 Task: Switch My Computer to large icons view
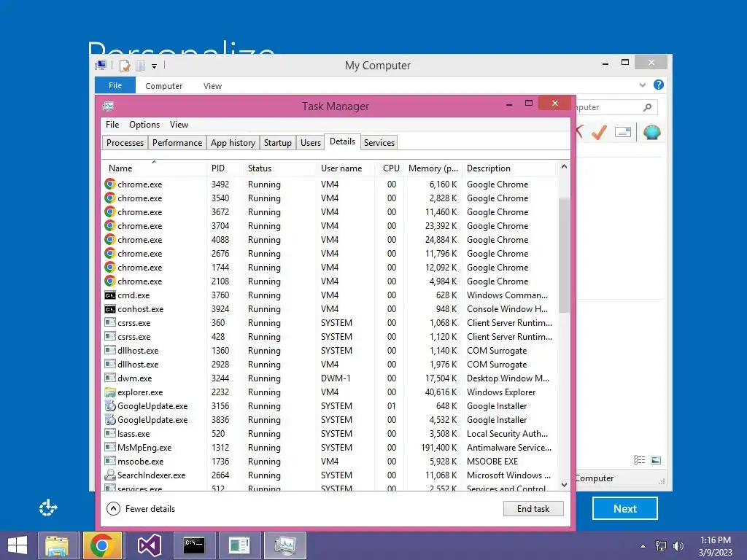[x=656, y=459]
